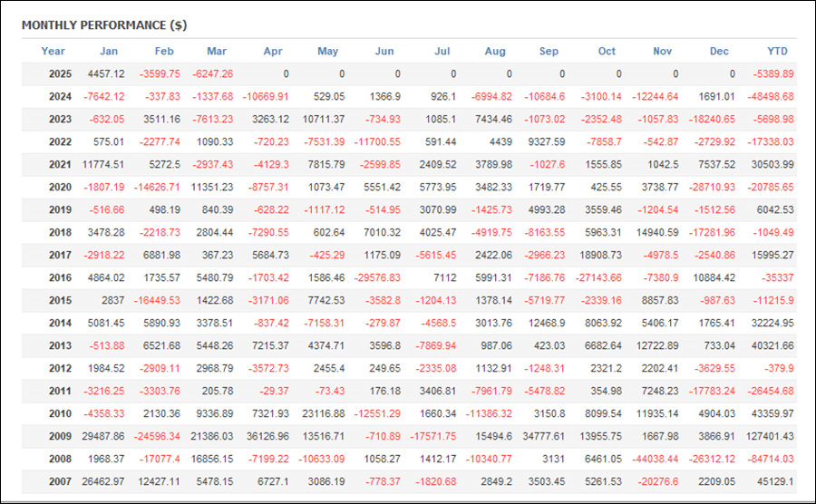Click the Feb column header
The width and height of the screenshot is (816, 504).
[x=164, y=51]
